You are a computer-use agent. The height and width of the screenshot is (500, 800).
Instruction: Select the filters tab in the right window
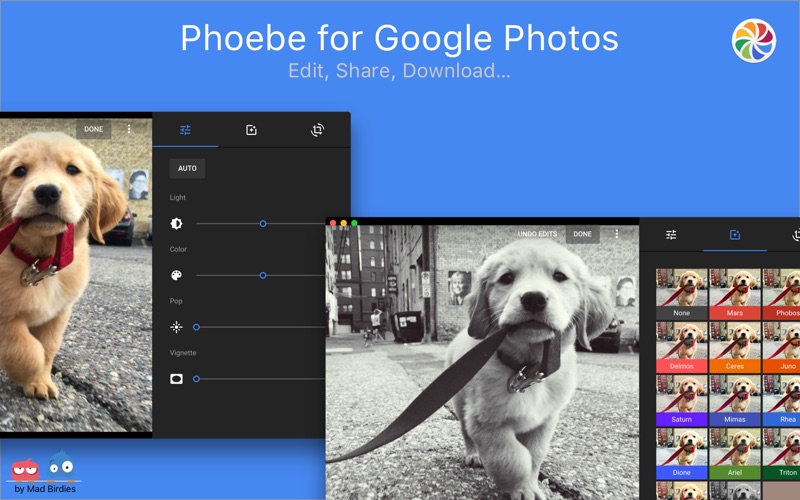(735, 235)
